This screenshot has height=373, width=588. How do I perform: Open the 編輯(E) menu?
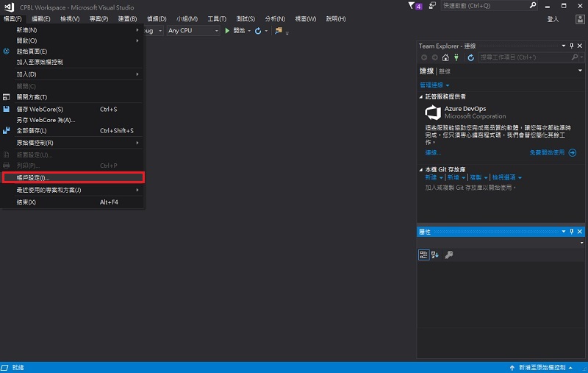click(x=41, y=19)
